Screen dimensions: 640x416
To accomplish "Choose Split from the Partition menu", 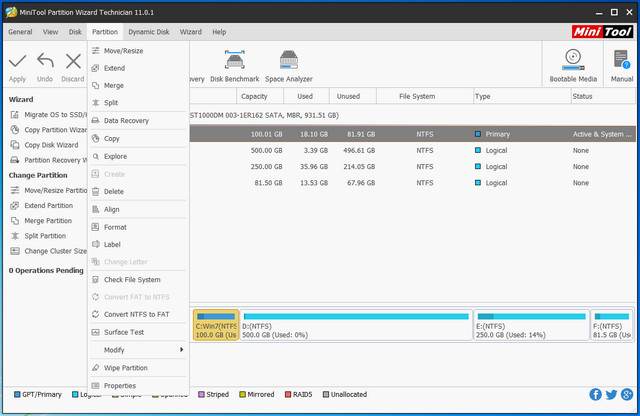I will [138, 103].
